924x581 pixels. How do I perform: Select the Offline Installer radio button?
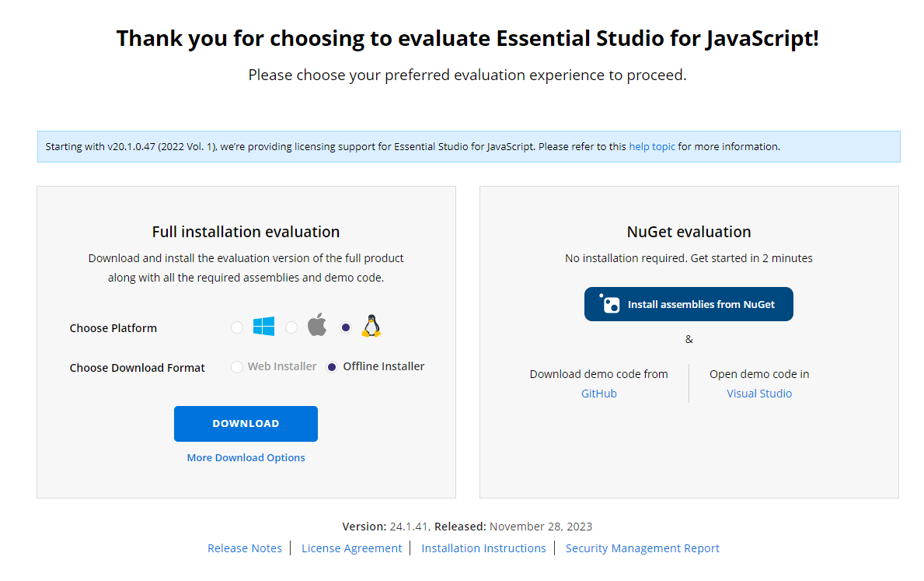point(330,366)
